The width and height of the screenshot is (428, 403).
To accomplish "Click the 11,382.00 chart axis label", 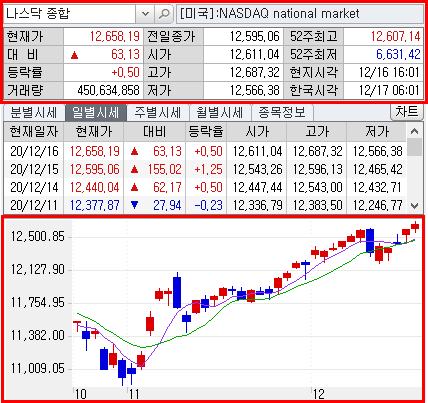I will 38,335.
